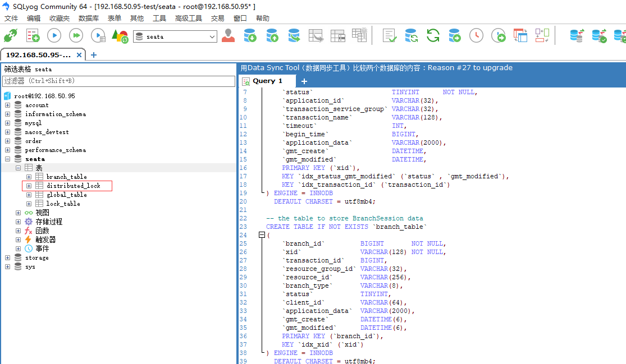Run all queries using the double-arrow icon
This screenshot has width=626, height=364.
(76, 36)
